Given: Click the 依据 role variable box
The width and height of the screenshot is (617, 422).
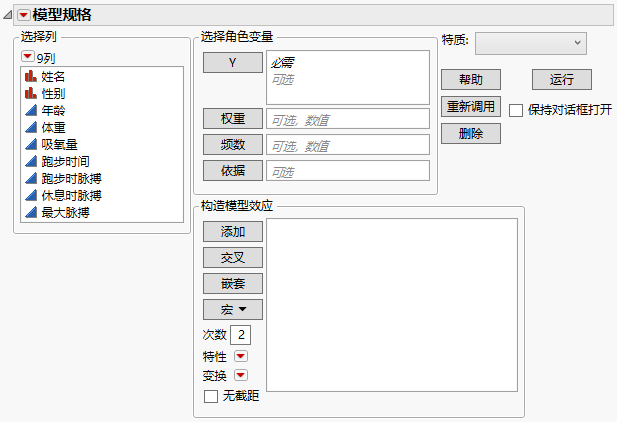Looking at the screenshot, I should point(348,170).
